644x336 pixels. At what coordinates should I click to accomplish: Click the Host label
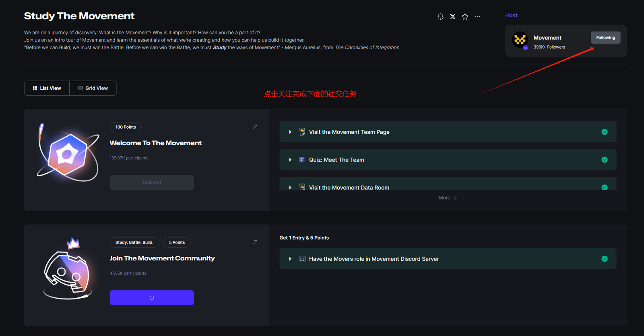tap(511, 15)
